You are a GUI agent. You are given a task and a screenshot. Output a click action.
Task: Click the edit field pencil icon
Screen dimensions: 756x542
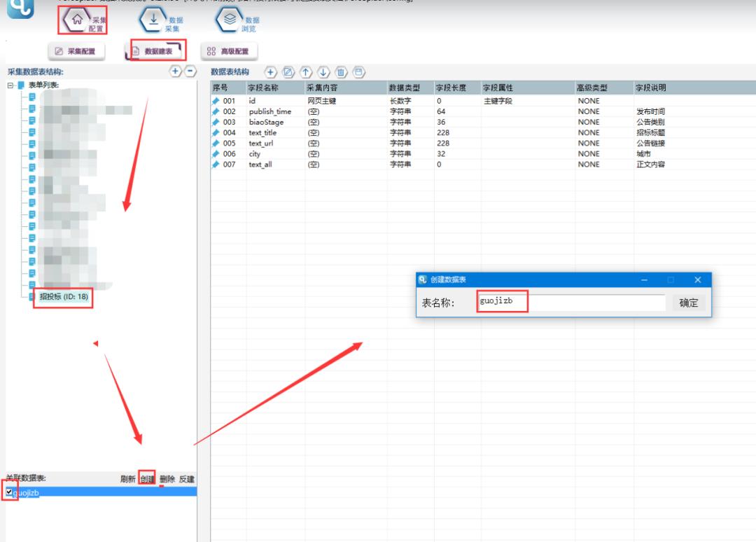(288, 72)
